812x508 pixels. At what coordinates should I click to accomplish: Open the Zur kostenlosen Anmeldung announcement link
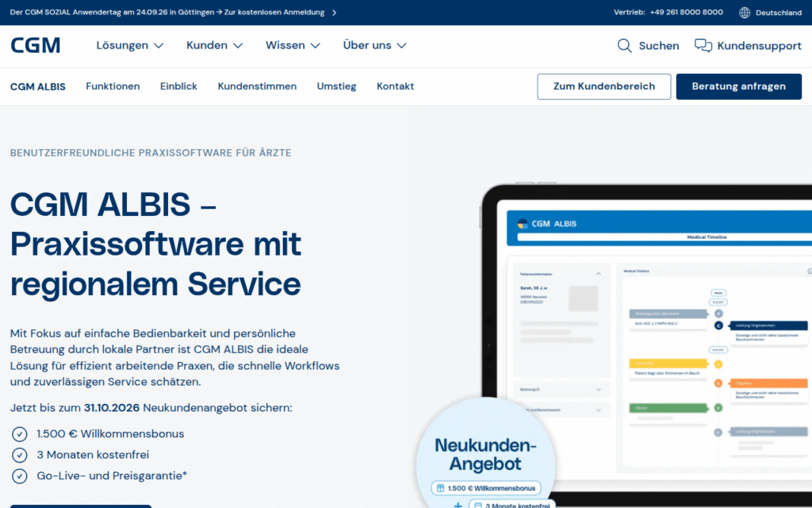click(274, 13)
